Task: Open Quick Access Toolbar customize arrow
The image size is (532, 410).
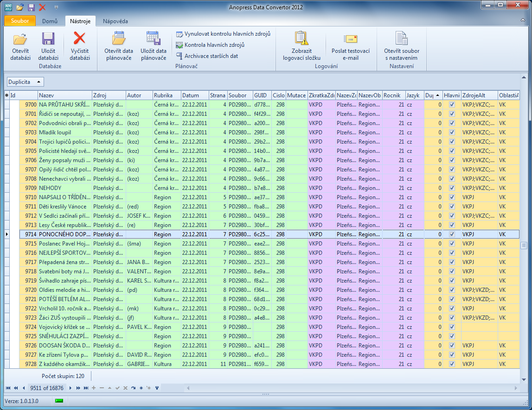Action: tap(56, 7)
